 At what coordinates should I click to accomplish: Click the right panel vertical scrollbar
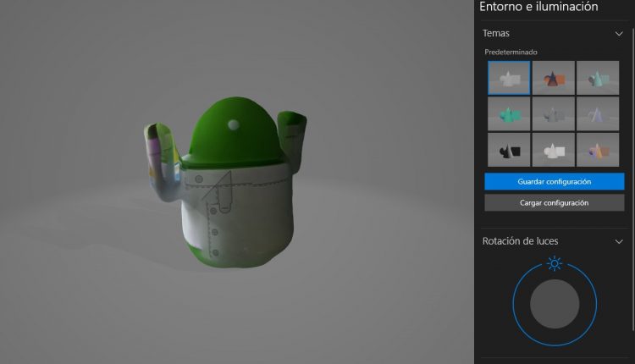(x=633, y=178)
